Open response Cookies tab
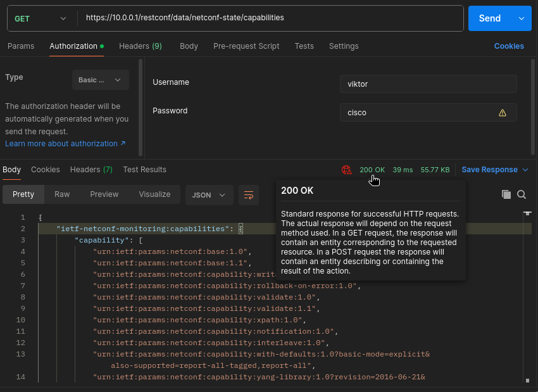The image size is (538, 392). point(46,170)
